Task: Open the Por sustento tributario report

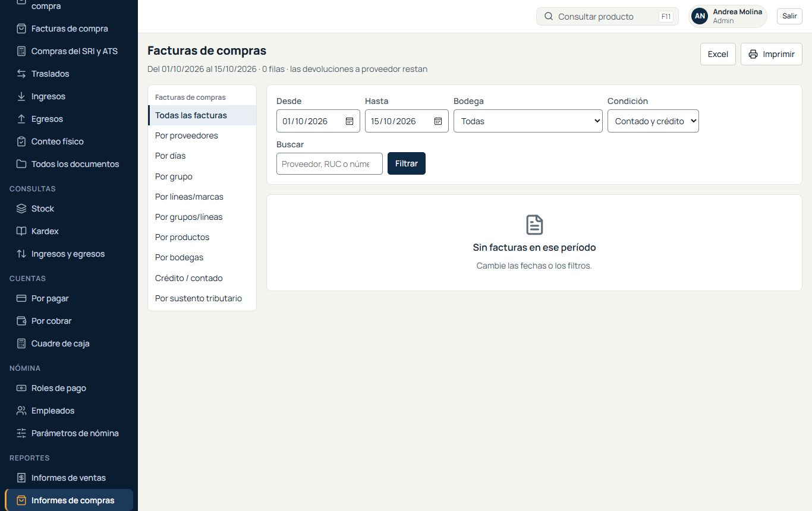Action: (x=202, y=298)
